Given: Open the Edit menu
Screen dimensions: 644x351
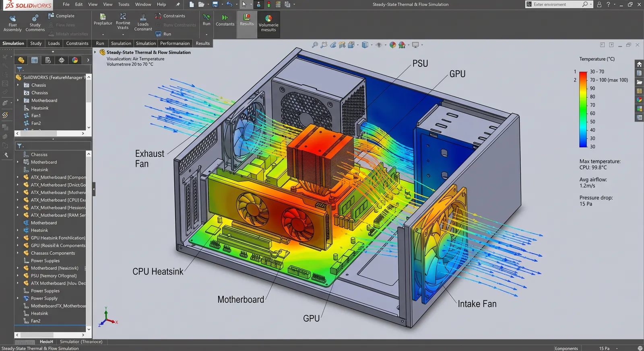Looking at the screenshot, I should [79, 4].
